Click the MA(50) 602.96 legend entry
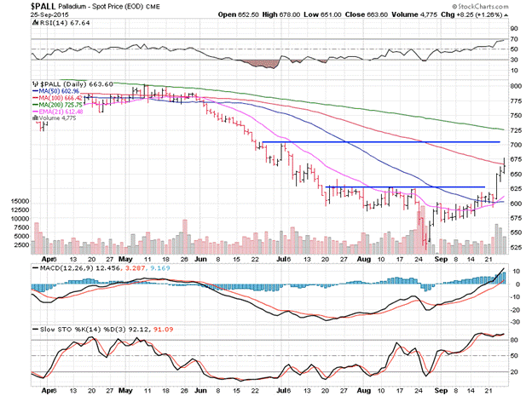 [x=55, y=91]
